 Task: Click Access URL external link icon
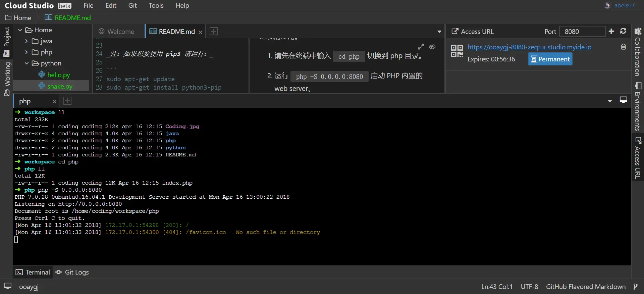(x=455, y=31)
